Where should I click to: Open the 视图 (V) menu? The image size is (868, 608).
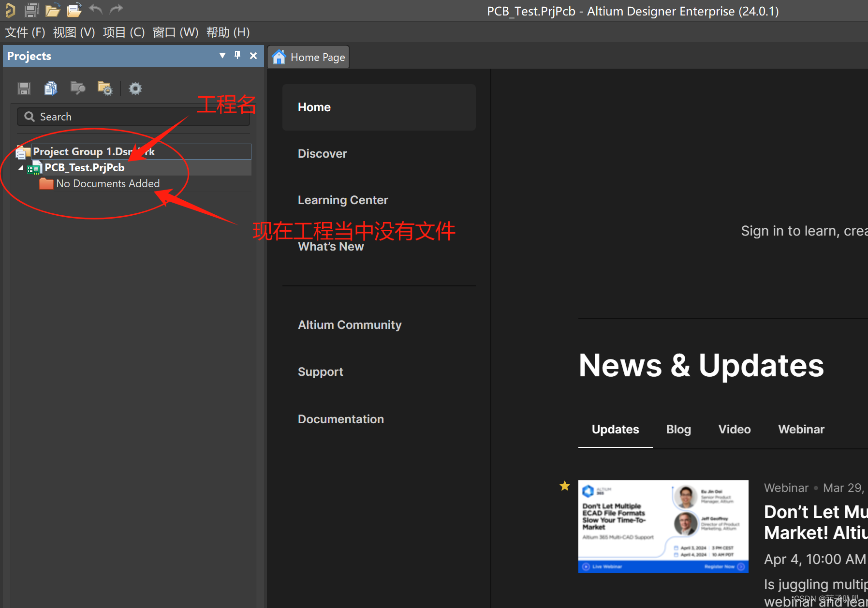[74, 32]
